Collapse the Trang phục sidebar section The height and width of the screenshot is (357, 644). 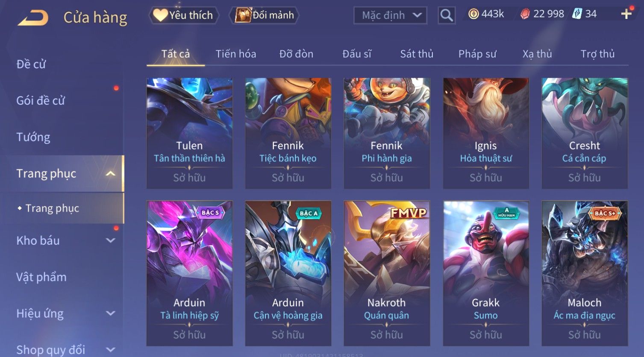(x=111, y=173)
